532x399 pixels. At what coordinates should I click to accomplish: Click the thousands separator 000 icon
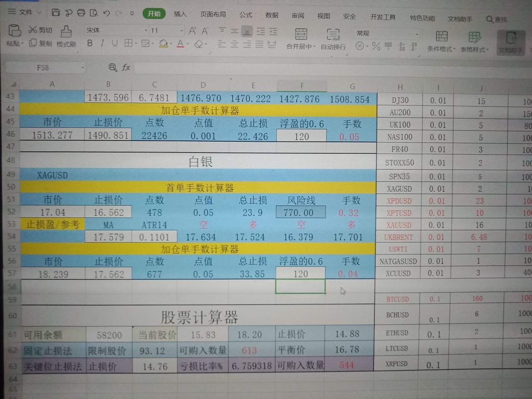point(388,46)
